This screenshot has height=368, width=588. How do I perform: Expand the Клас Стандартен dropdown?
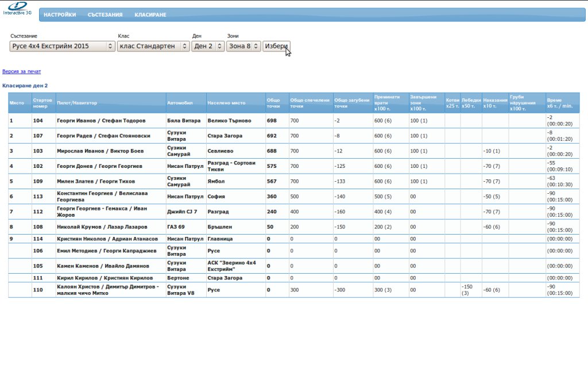pos(153,46)
